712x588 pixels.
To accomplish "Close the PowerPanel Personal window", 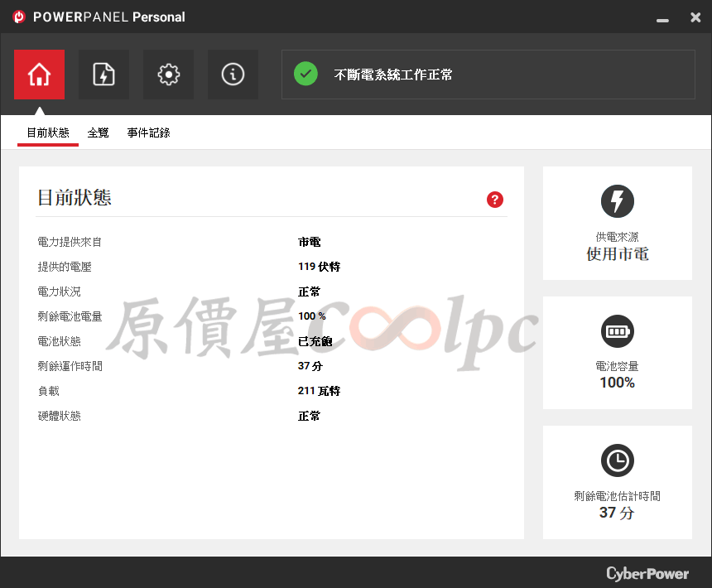I will coord(695,17).
